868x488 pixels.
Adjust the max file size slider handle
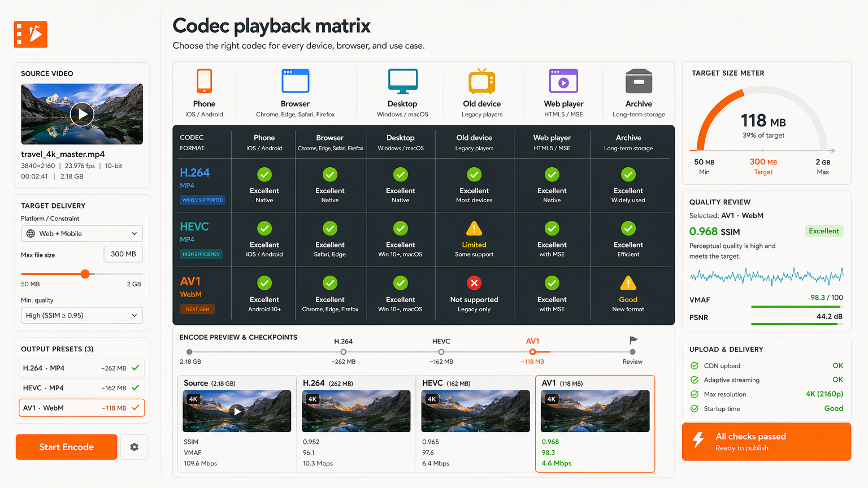(85, 274)
